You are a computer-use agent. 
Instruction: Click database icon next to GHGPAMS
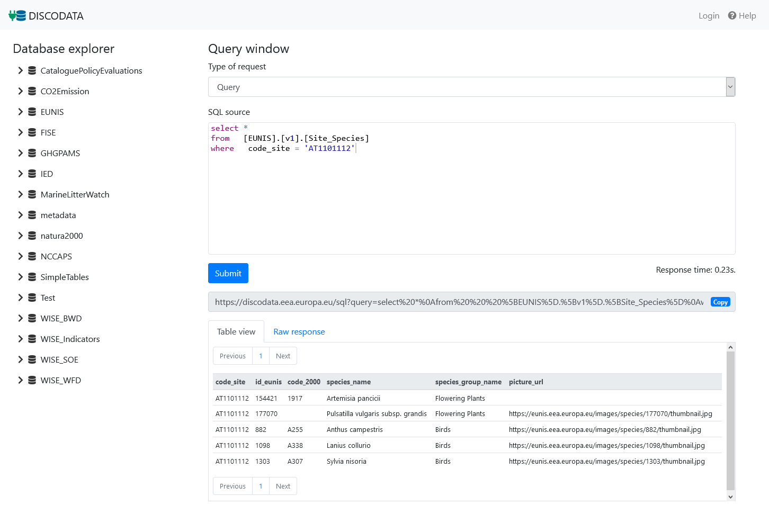32,153
